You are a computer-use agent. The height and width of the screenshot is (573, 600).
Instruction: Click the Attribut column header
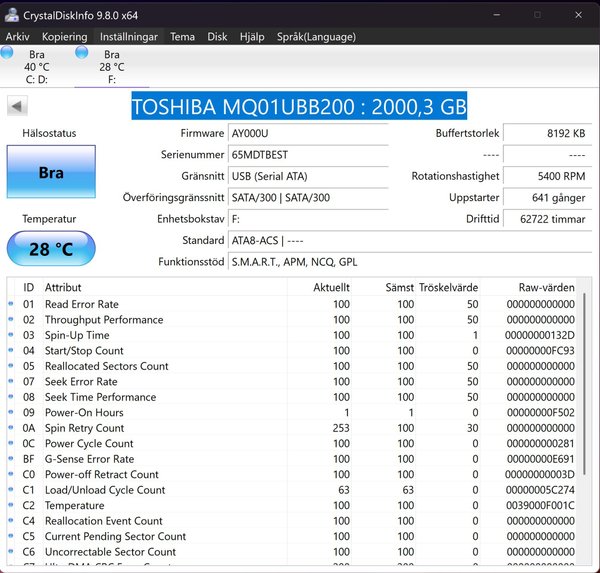63,287
